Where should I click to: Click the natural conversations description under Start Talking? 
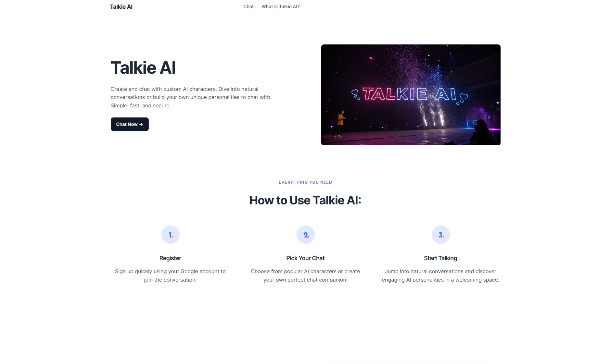440,275
